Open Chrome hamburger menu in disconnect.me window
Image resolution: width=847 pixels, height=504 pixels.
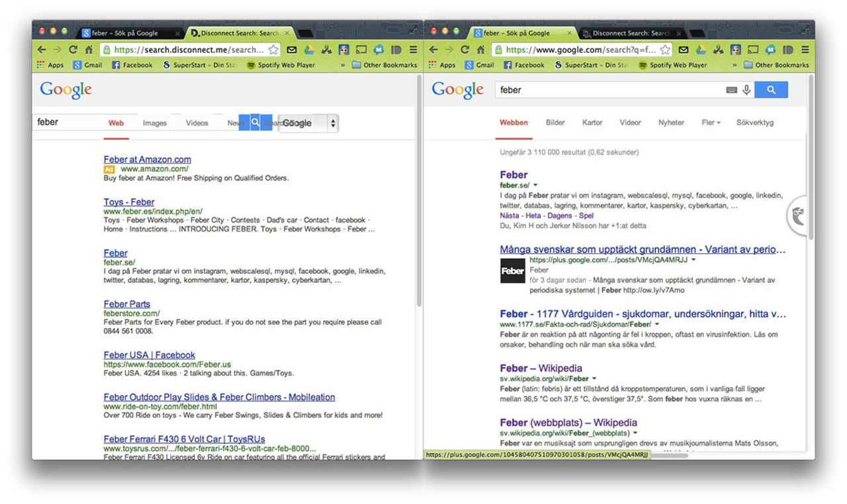coord(413,50)
